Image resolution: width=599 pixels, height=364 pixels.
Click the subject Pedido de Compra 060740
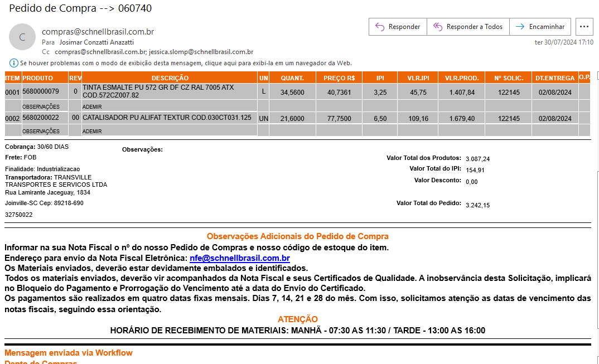coord(80,8)
